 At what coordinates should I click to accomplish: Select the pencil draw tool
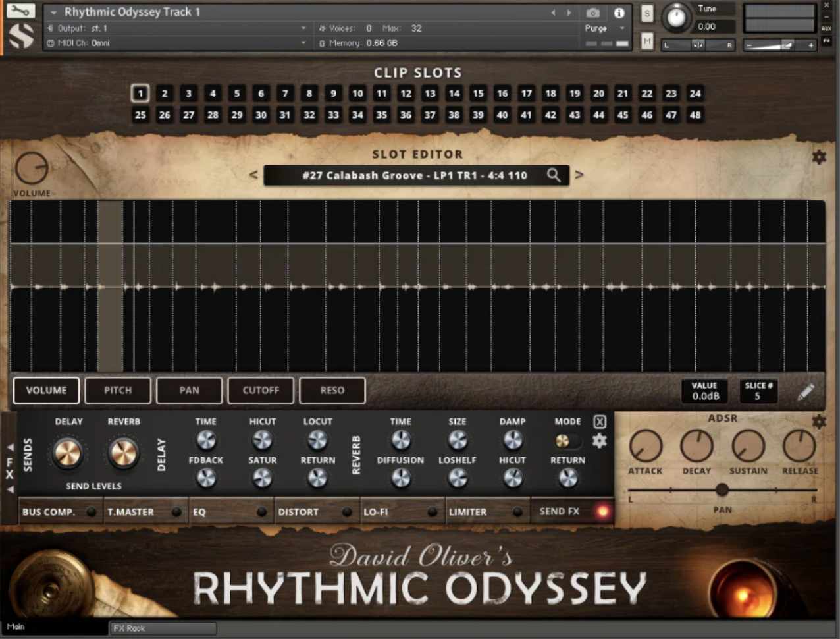click(805, 391)
